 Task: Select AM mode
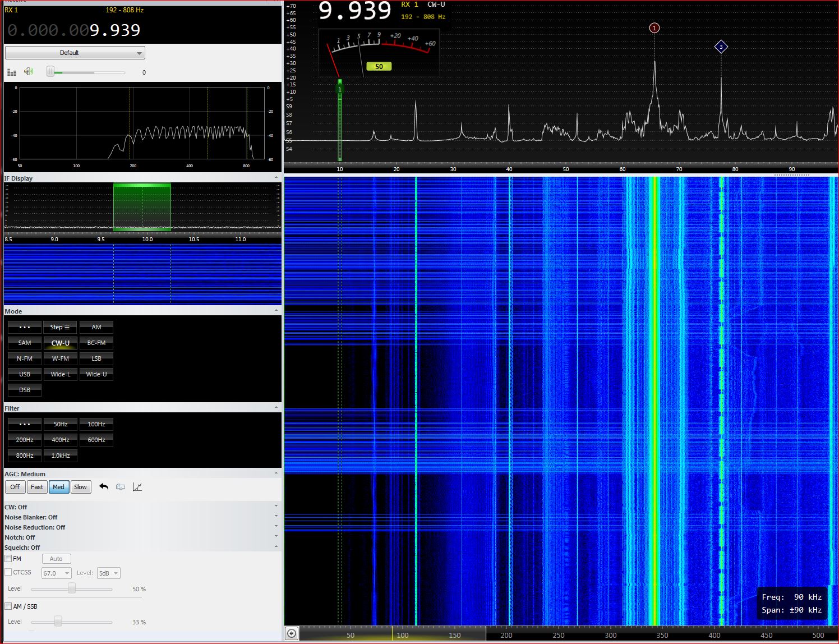click(96, 327)
